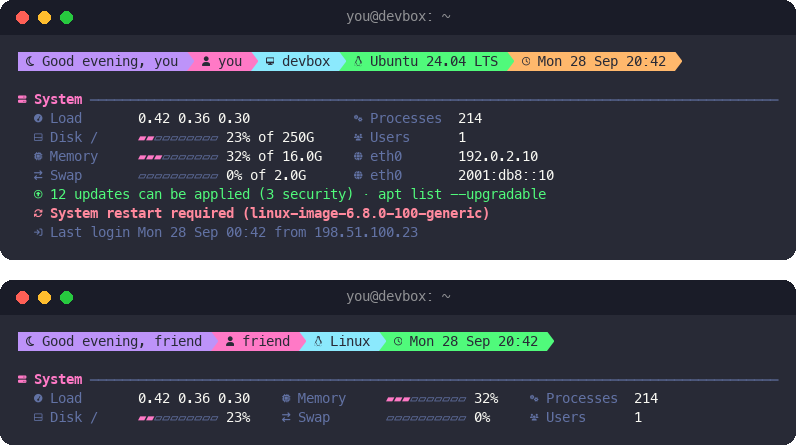Click the Users icon in bottom window
The image size is (796, 445).
(534, 418)
